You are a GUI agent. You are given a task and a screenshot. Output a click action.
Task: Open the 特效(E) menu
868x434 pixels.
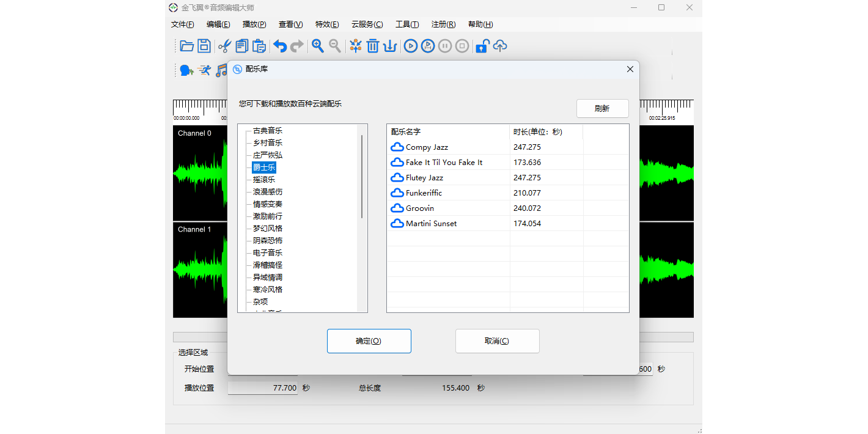click(x=327, y=24)
